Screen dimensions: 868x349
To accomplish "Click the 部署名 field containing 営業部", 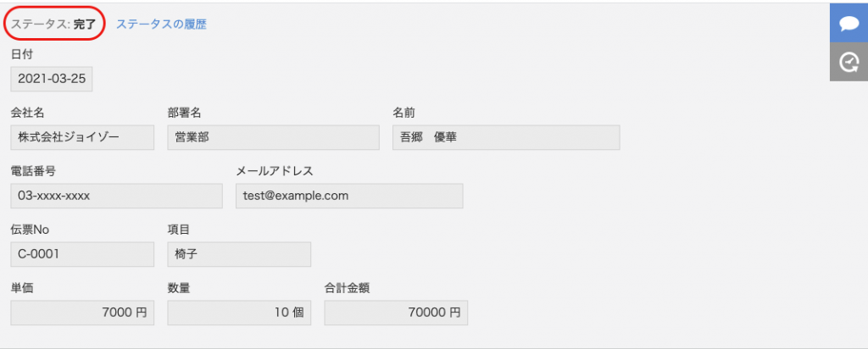I will point(274,137).
